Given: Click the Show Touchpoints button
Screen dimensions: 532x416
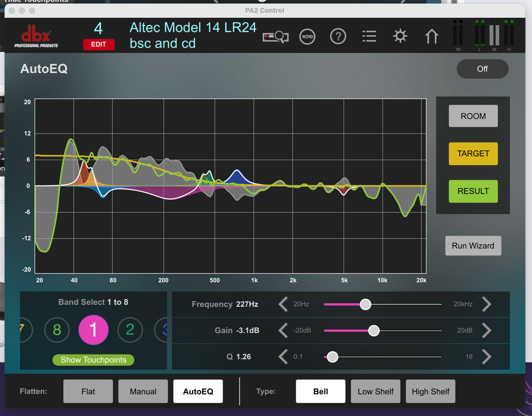Looking at the screenshot, I should point(93,360).
